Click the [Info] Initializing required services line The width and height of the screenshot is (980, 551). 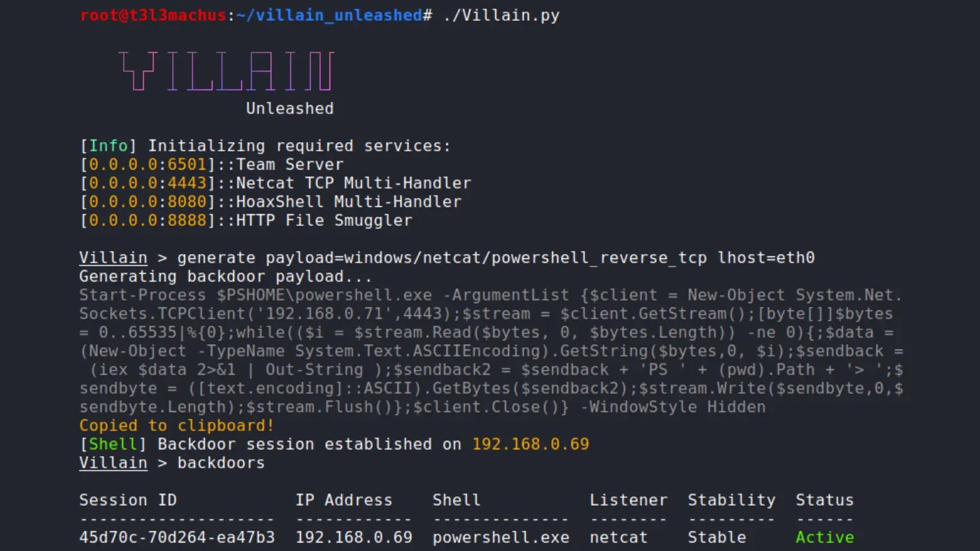coord(265,146)
